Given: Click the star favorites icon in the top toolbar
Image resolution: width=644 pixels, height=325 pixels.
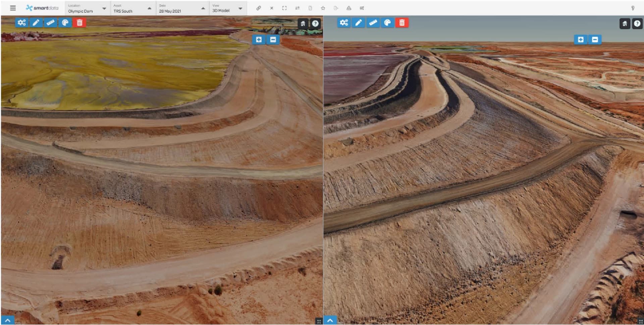Looking at the screenshot, I should click(323, 8).
